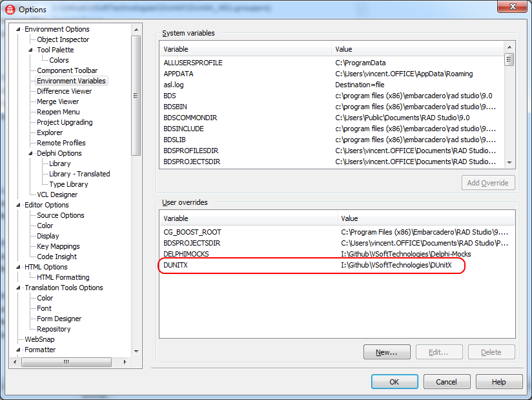
Task: Select Explorer tree item
Action: 50,132
